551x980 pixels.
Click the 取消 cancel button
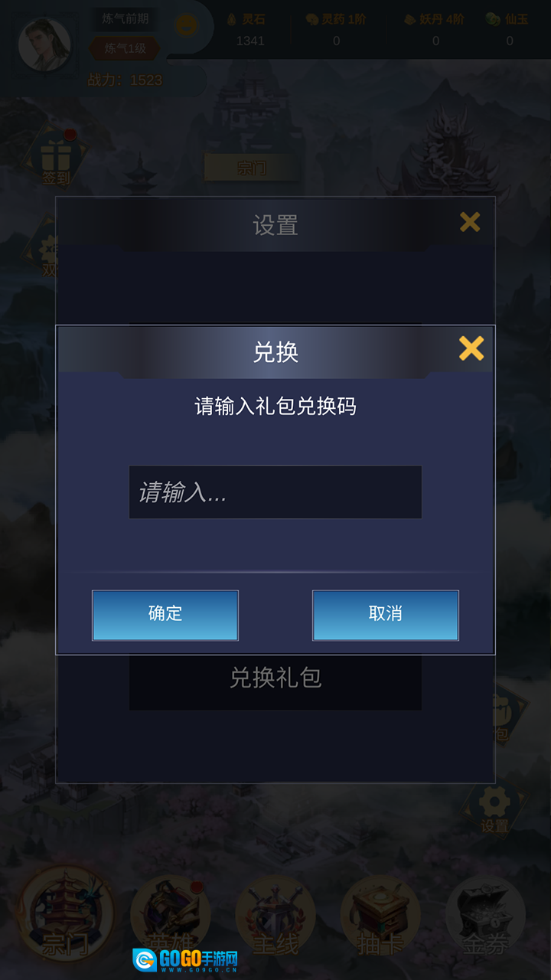(386, 615)
